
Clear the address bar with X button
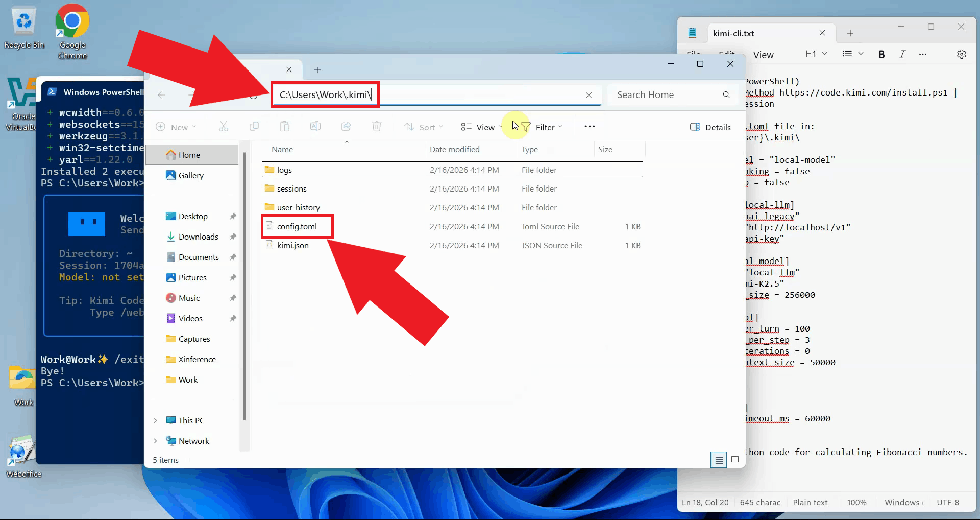589,95
